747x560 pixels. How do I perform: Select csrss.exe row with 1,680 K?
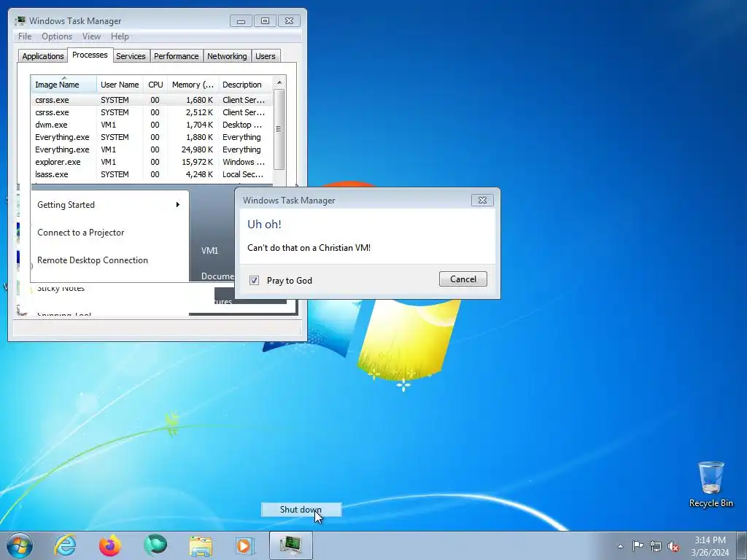pos(152,100)
